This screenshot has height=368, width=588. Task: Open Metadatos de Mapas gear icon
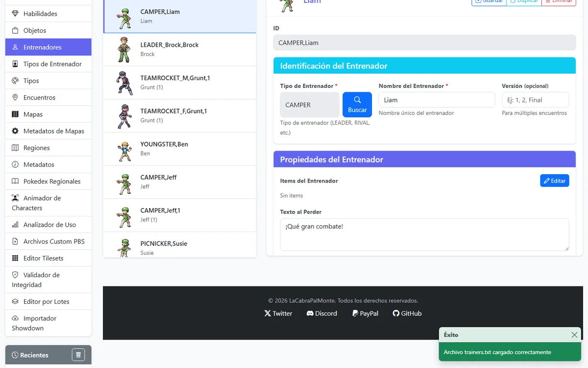pos(15,131)
